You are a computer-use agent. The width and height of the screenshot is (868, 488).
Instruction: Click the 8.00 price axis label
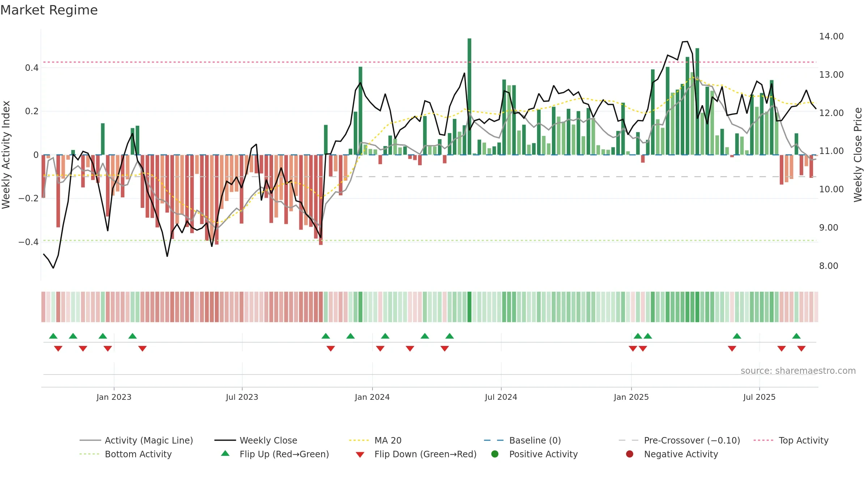click(x=829, y=266)
